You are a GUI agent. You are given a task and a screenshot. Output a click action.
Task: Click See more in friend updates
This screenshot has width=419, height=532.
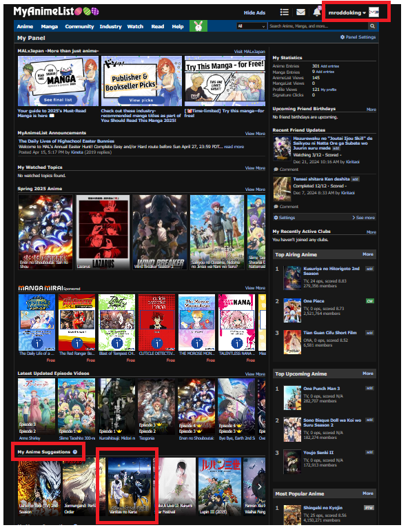(364, 218)
